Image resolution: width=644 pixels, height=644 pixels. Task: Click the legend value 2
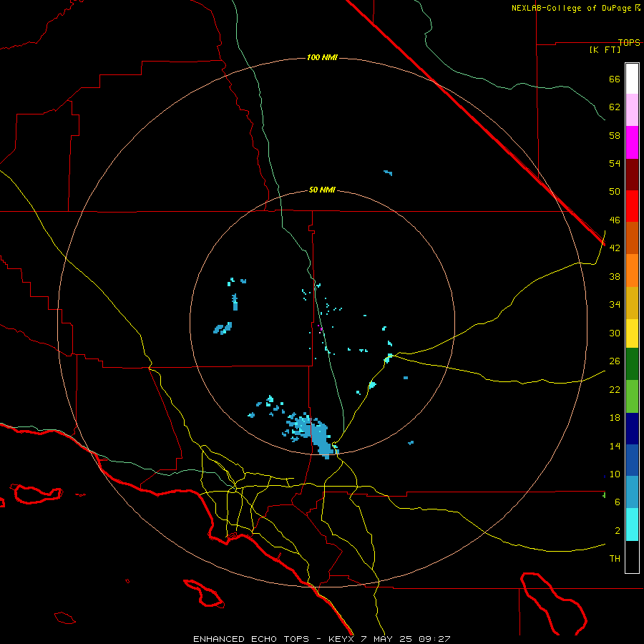point(618,531)
